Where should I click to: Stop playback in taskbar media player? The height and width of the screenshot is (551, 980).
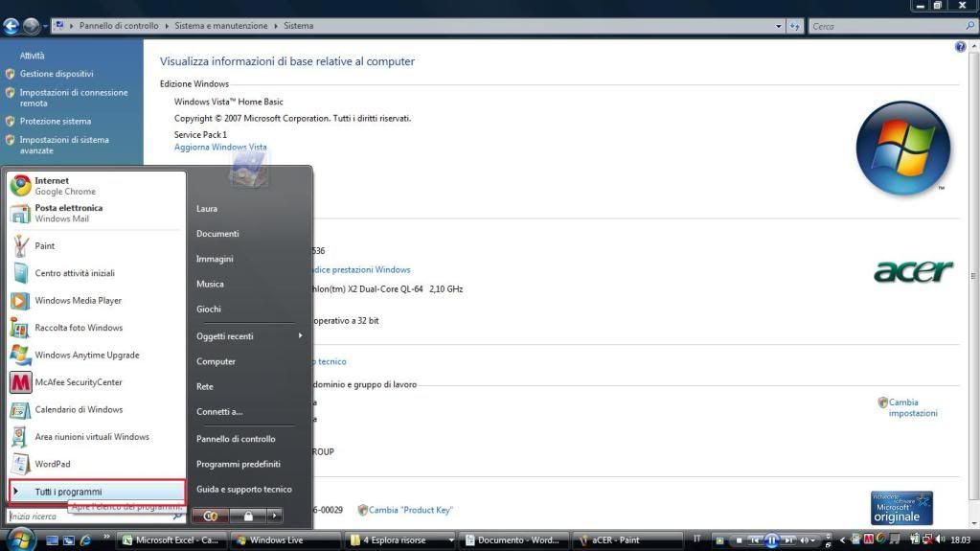click(x=739, y=540)
